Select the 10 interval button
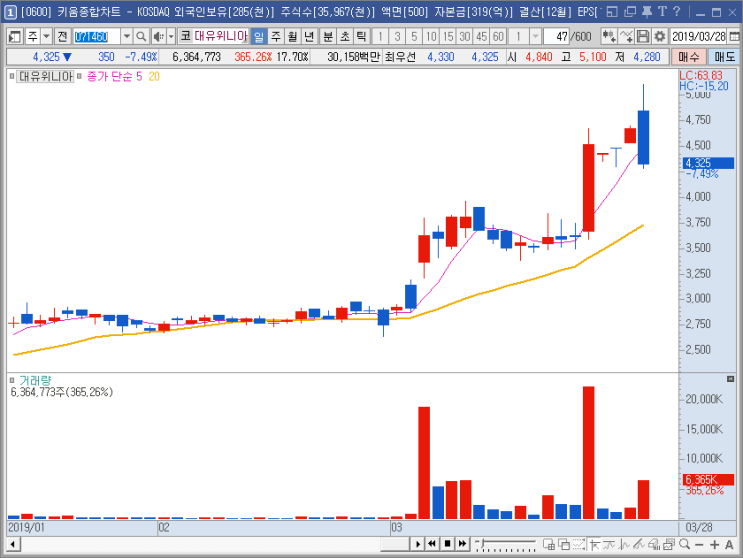Viewport: 743px width, 558px height. click(x=431, y=36)
